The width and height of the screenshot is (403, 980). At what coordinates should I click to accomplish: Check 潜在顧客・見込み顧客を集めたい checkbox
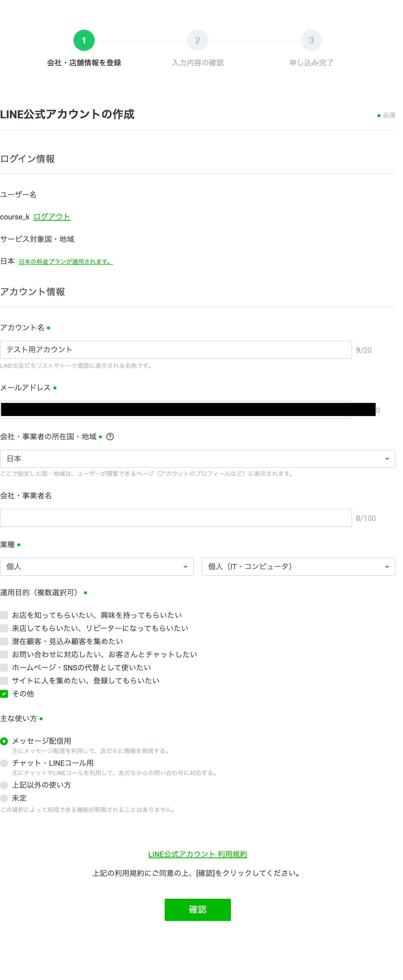(4, 641)
